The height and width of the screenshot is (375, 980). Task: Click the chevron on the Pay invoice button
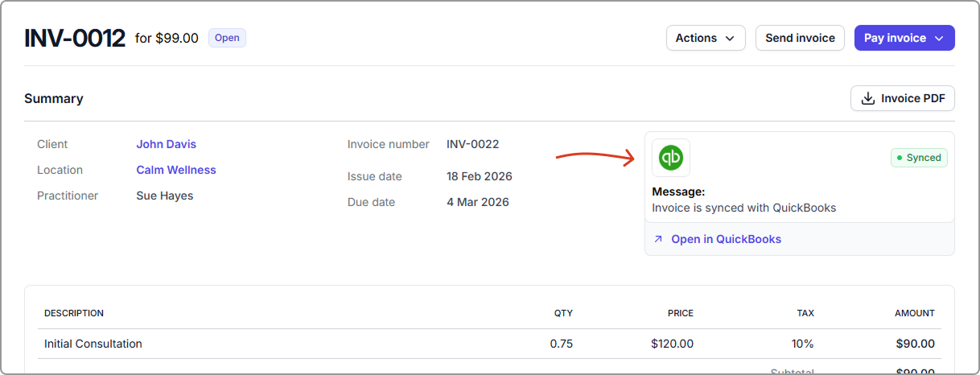point(939,38)
